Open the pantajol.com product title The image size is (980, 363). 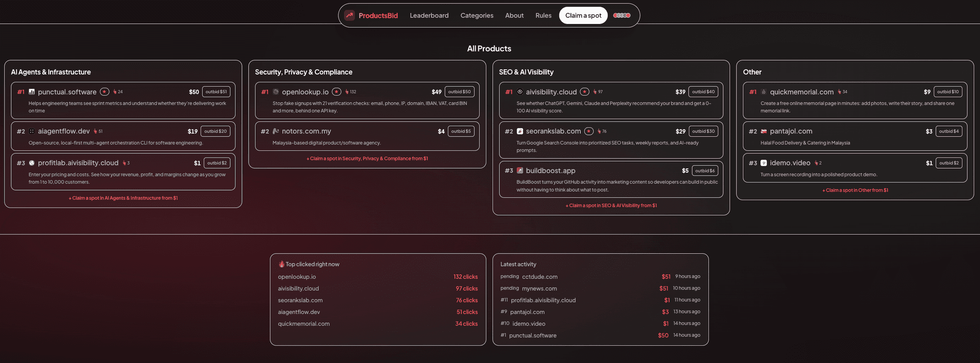pos(791,131)
